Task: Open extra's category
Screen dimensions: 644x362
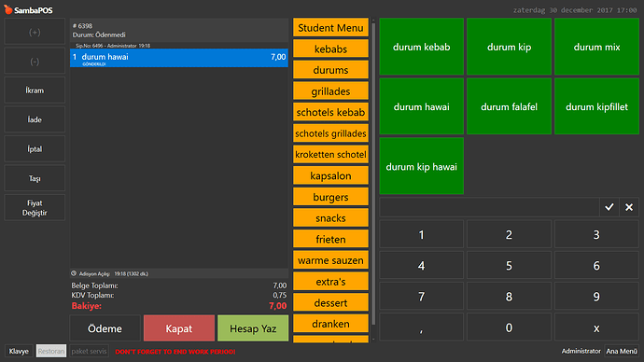Action: [330, 282]
